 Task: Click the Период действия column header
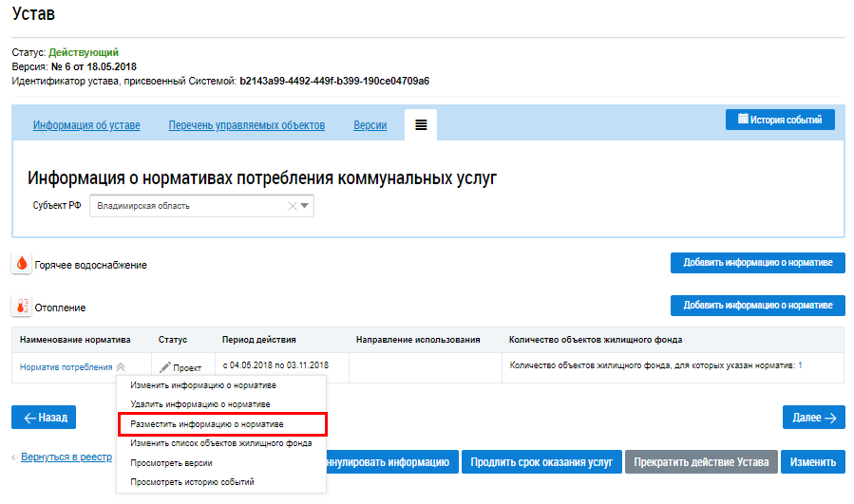click(259, 340)
